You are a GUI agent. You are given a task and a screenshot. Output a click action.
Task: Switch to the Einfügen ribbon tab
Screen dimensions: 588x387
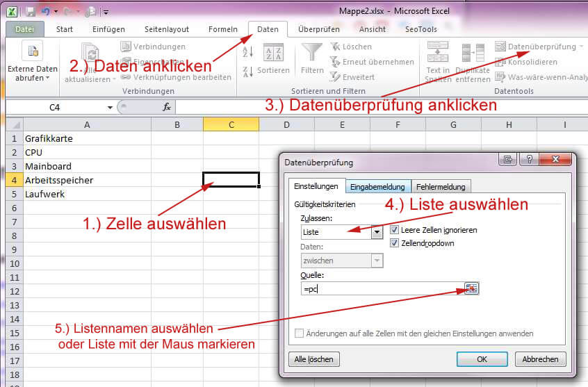click(108, 29)
